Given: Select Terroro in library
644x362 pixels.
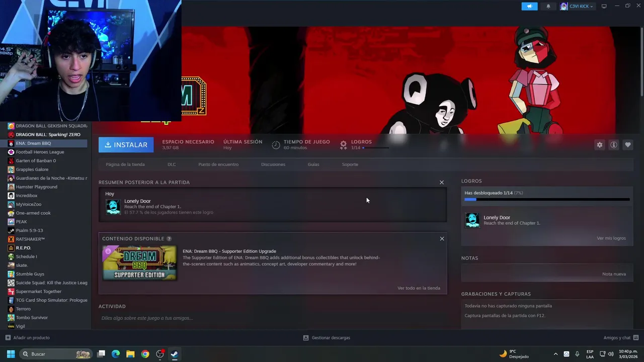Looking at the screenshot, I should point(47,309).
